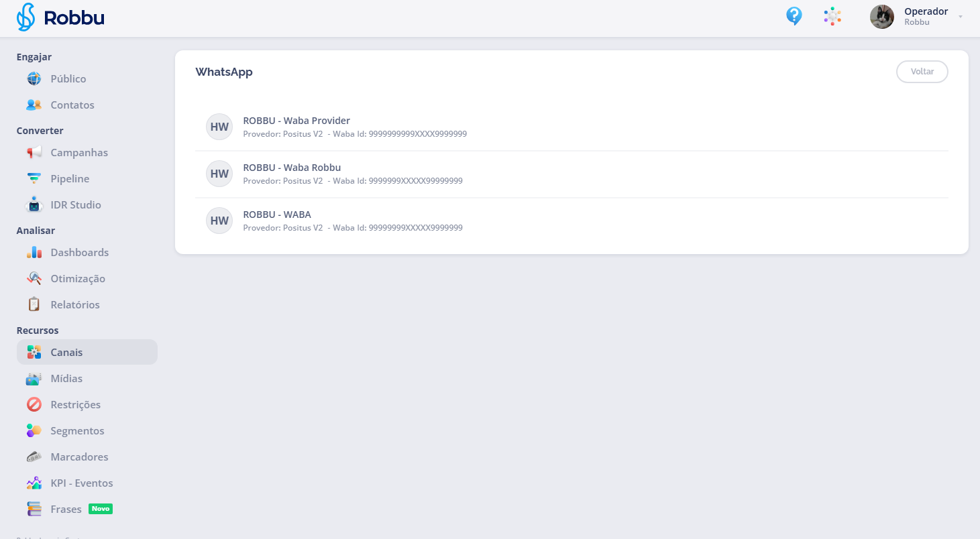Open the ROBBU - Waba Robbu channel

[292, 168]
